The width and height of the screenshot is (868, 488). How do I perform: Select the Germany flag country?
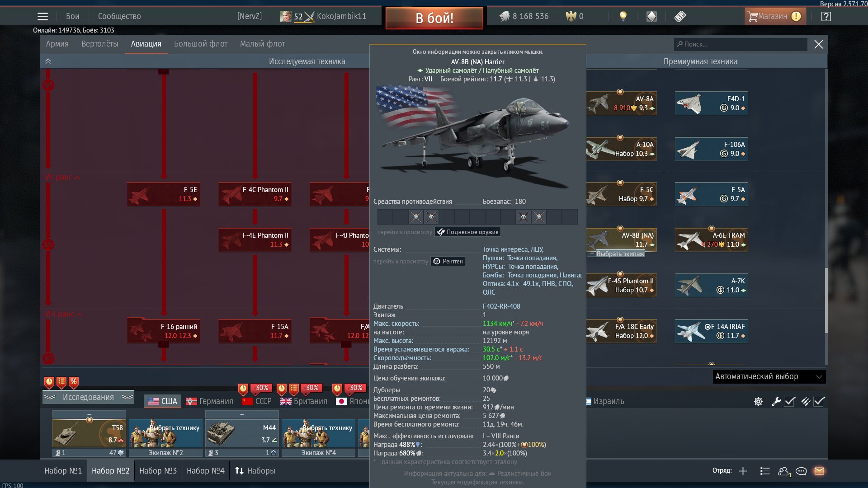click(209, 401)
